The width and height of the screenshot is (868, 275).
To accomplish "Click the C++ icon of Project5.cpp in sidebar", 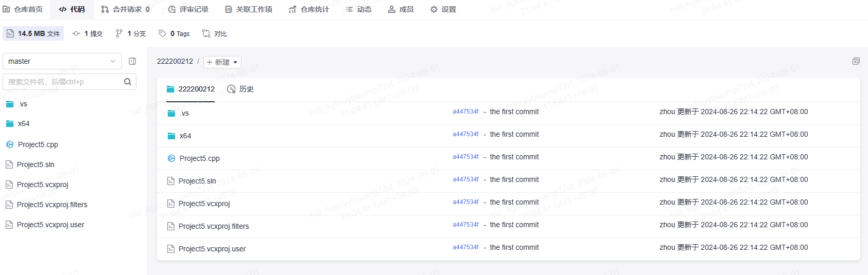I will [10, 144].
